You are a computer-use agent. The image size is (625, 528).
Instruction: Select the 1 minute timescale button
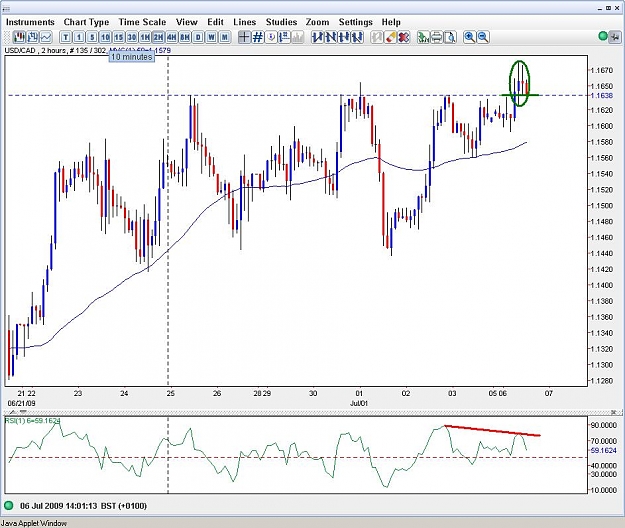click(x=79, y=37)
